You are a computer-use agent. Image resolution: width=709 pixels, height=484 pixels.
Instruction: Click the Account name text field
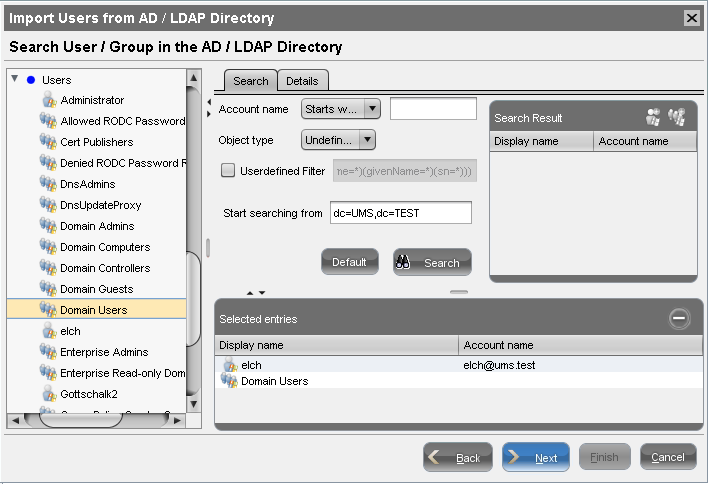point(433,109)
